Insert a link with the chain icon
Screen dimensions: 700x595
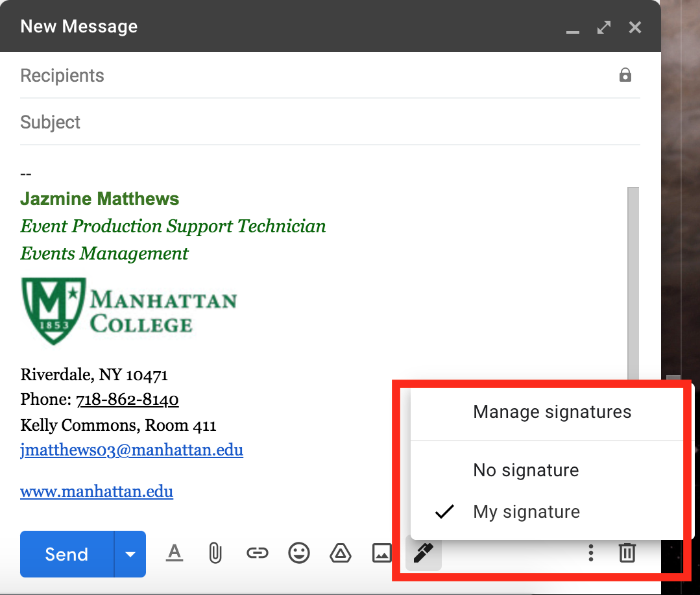(x=257, y=553)
